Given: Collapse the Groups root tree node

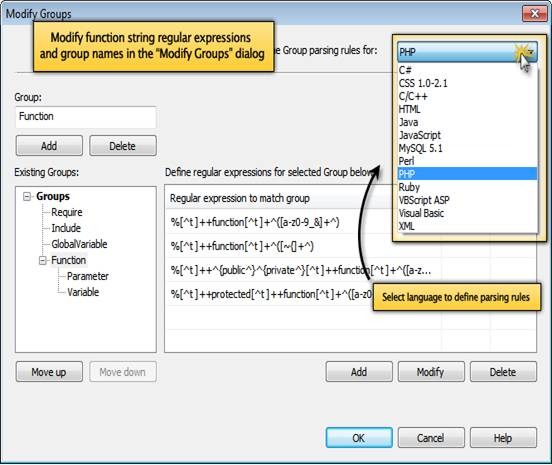Looking at the screenshot, I should point(27,196).
